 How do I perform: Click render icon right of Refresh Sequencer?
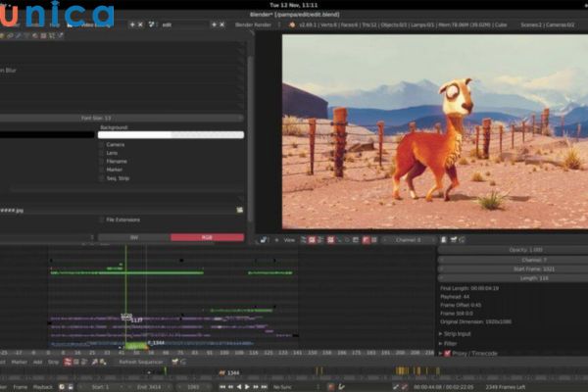point(174,362)
